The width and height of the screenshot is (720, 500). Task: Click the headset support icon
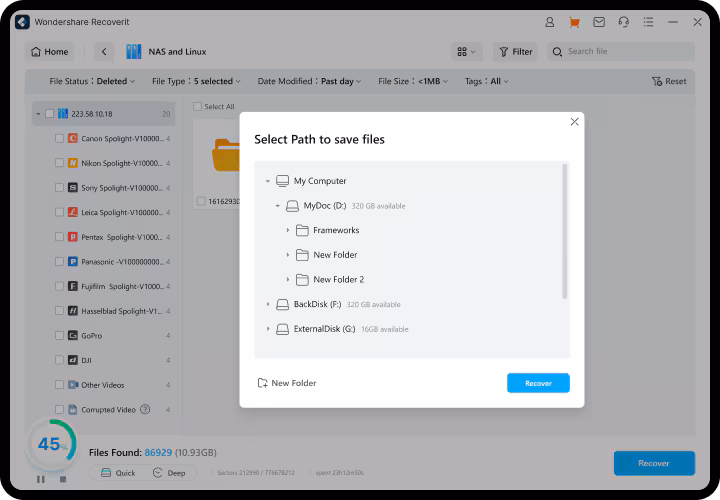point(624,22)
